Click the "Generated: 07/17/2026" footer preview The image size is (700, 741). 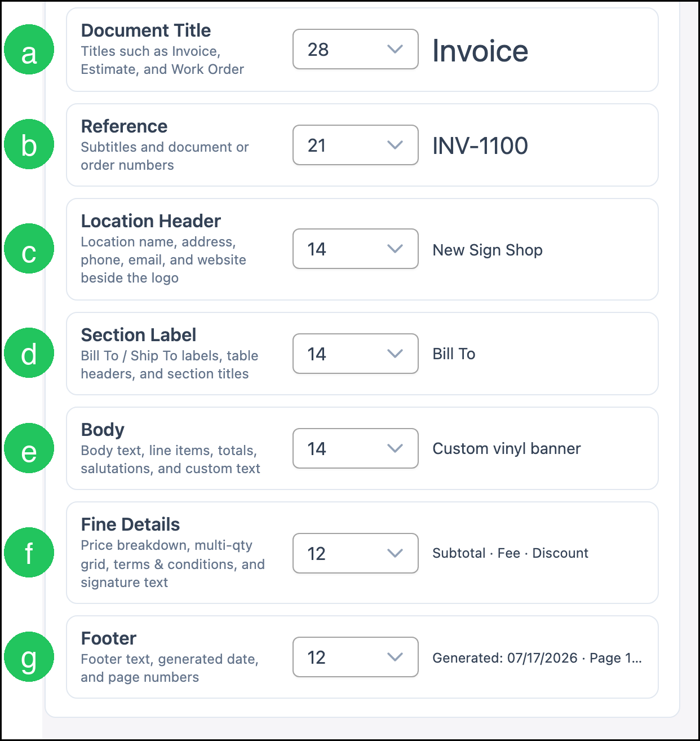(x=537, y=658)
